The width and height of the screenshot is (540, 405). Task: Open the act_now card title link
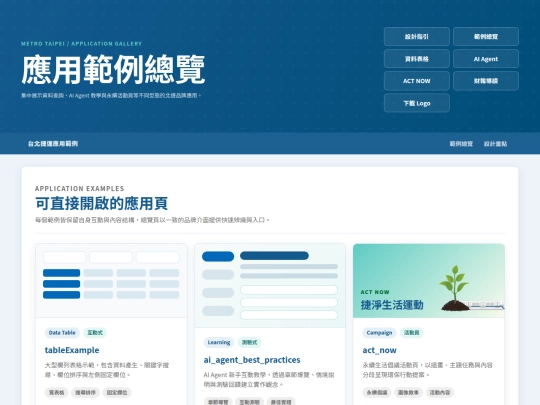click(379, 350)
